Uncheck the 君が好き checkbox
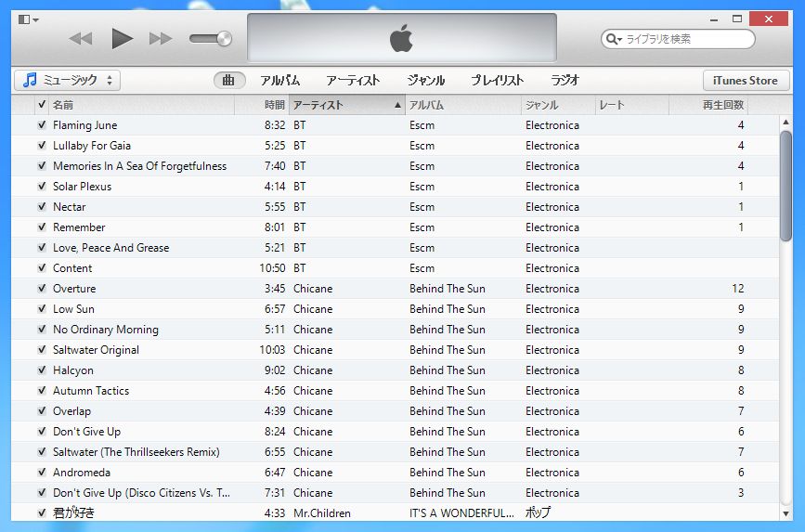 coord(42,513)
